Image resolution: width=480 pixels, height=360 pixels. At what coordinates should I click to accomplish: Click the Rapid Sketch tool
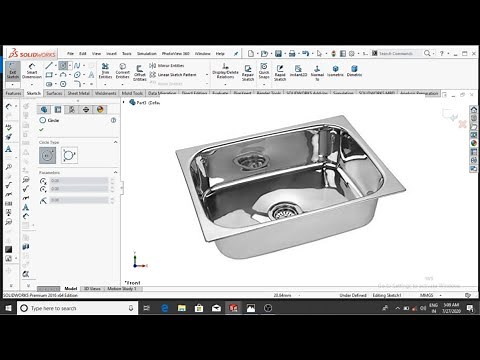[280, 73]
